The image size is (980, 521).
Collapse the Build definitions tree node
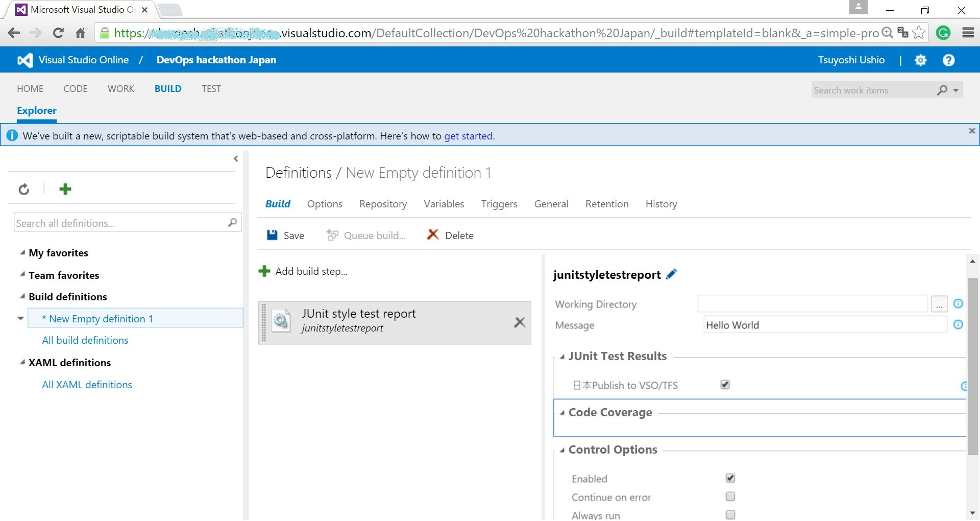click(22, 296)
